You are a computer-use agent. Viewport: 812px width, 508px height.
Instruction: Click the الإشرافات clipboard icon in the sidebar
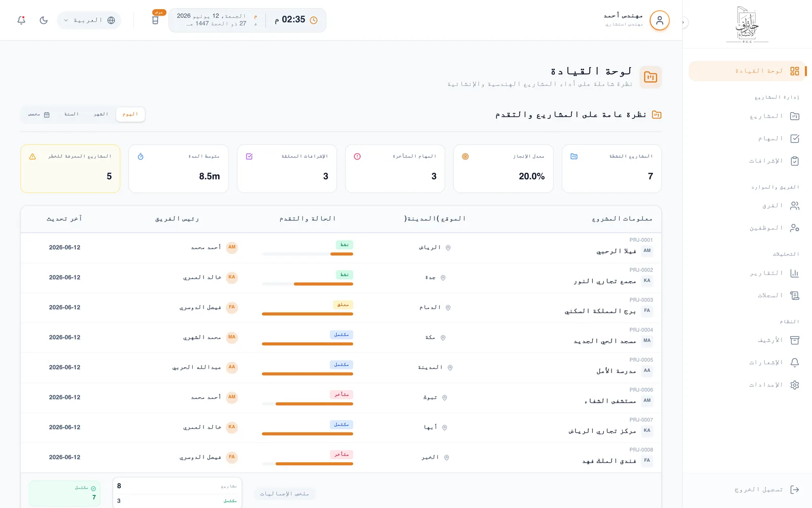coord(795,161)
